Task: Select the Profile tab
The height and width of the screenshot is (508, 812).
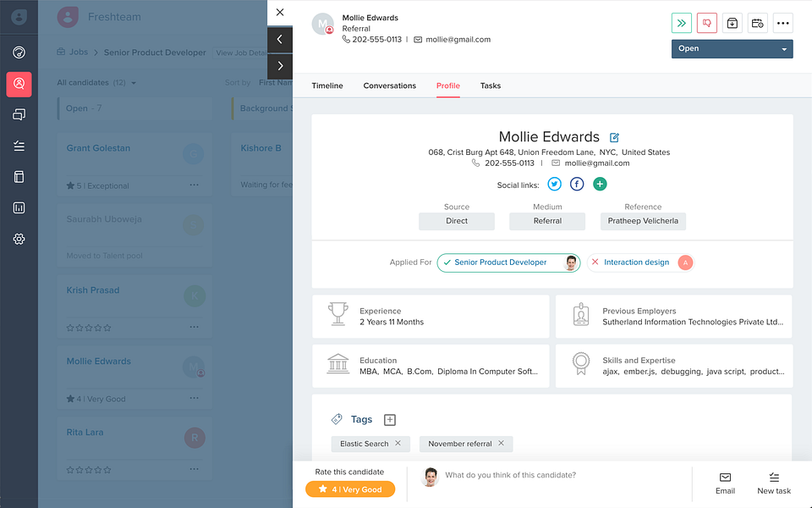Action: coord(448,86)
